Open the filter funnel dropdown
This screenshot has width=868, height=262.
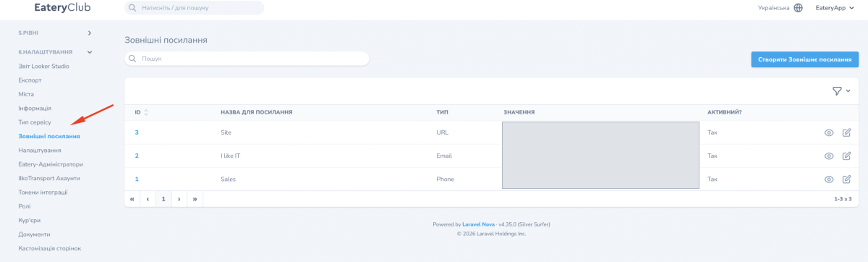pyautogui.click(x=841, y=91)
